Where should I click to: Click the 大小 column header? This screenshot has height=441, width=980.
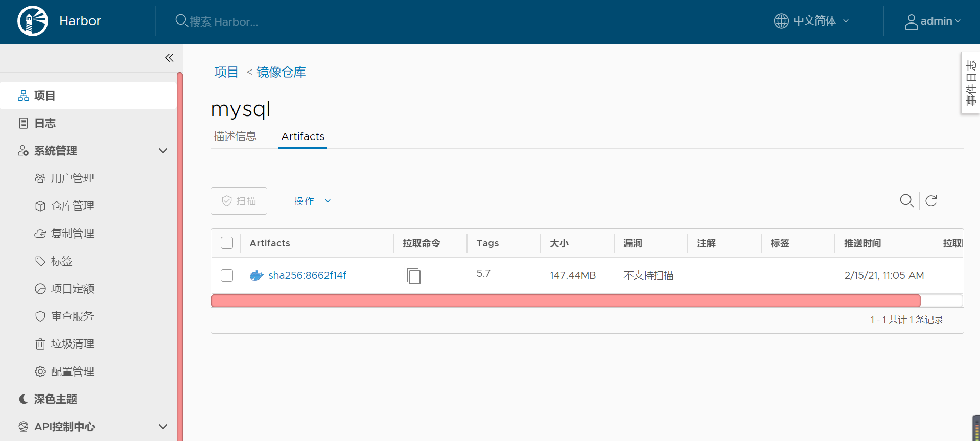(559, 243)
